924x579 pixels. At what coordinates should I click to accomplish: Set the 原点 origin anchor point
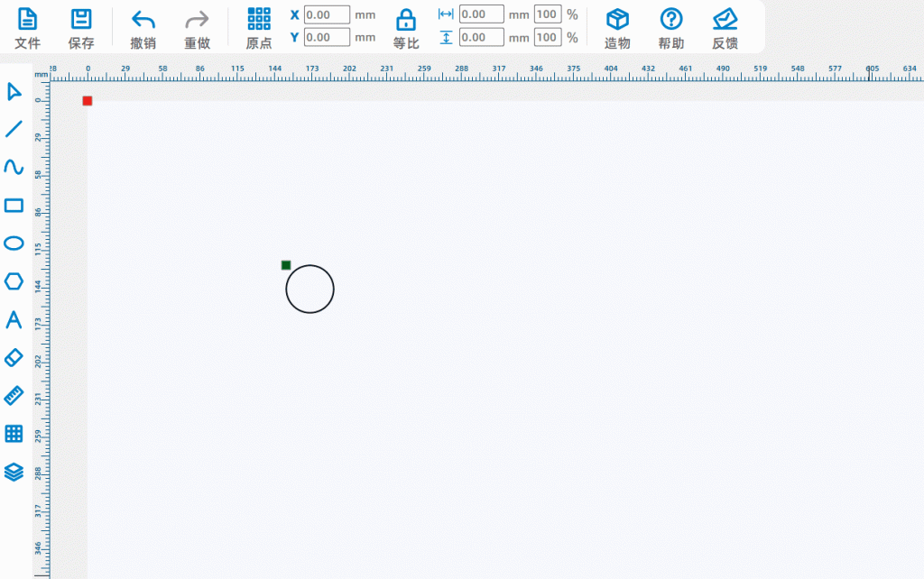[x=259, y=27]
